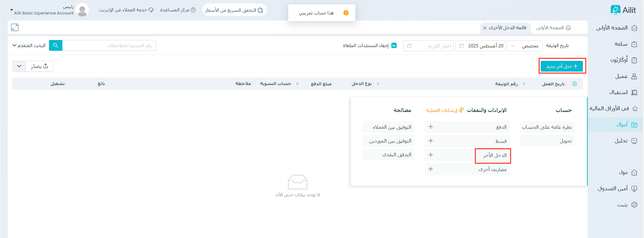The image size is (644, 238).
Task: Sort by رقم الوثيقة column
Action: [524, 84]
